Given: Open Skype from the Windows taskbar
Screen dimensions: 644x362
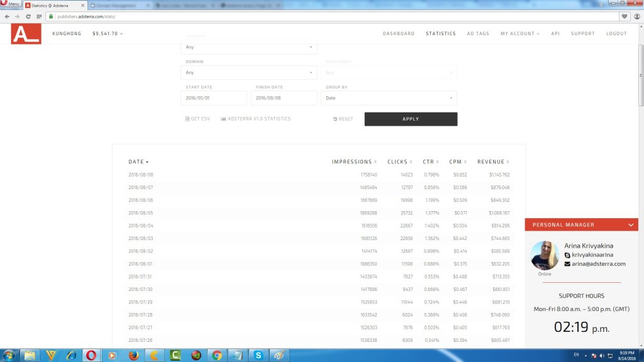Looking at the screenshot, I should pyautogui.click(x=258, y=355).
